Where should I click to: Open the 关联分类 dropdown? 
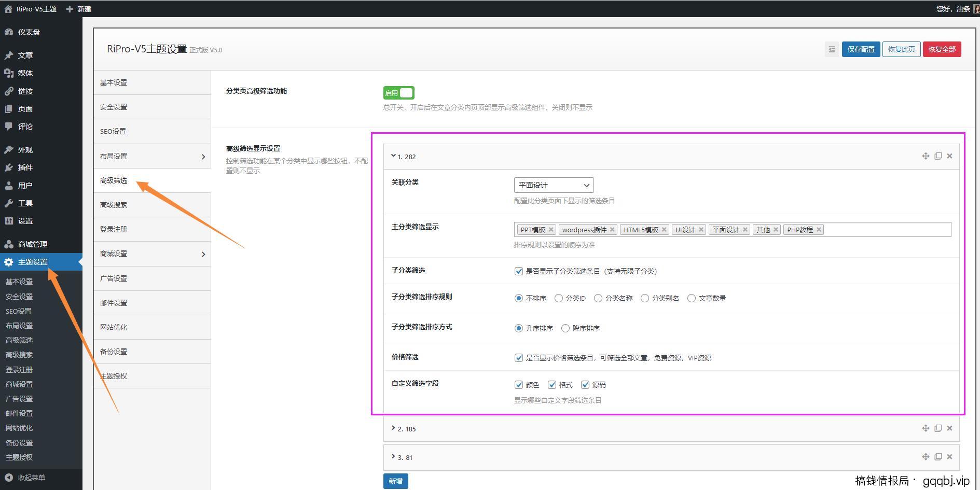coord(553,185)
